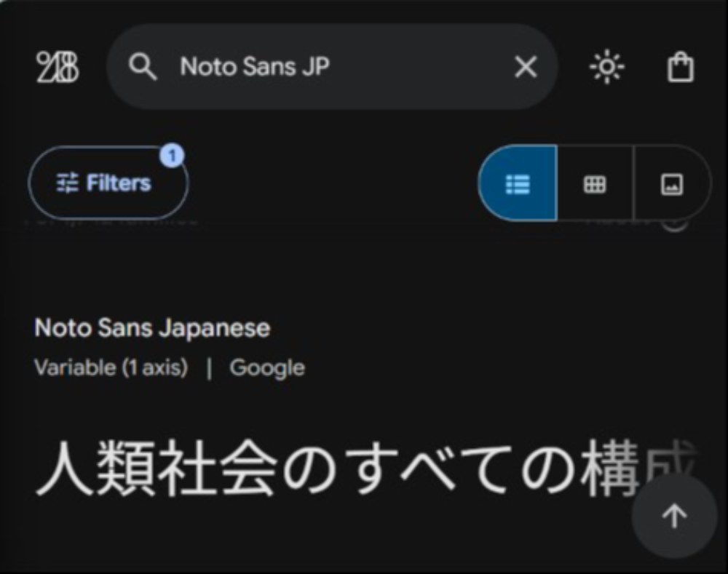Image resolution: width=728 pixels, height=574 pixels.
Task: Open the Google Fonts logo home
Action: coord(58,67)
